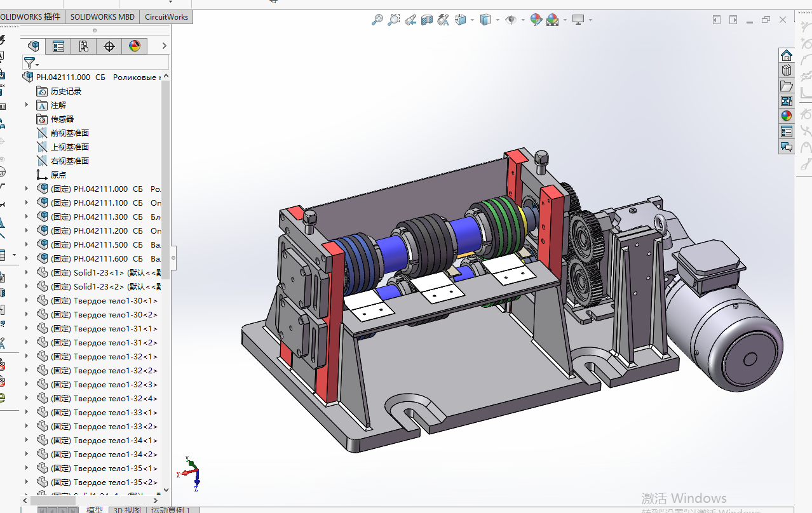The height and width of the screenshot is (513, 812).
Task: Expand the 注解 folder node
Action: 27,105
